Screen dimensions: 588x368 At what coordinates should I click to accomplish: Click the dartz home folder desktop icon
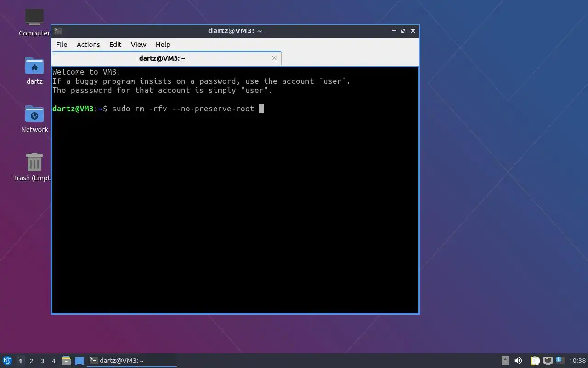34,71
